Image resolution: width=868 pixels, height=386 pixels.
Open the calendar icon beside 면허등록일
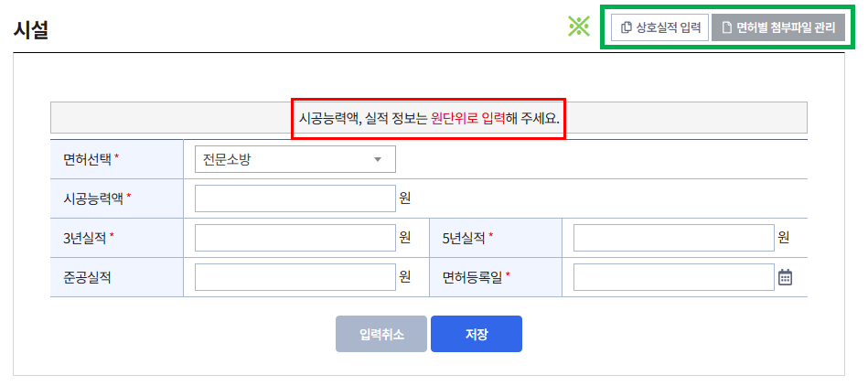(785, 277)
